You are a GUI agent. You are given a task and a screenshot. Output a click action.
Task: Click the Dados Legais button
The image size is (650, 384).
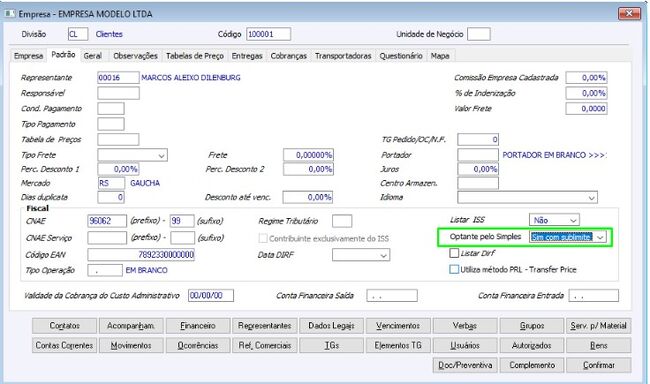coord(331,326)
